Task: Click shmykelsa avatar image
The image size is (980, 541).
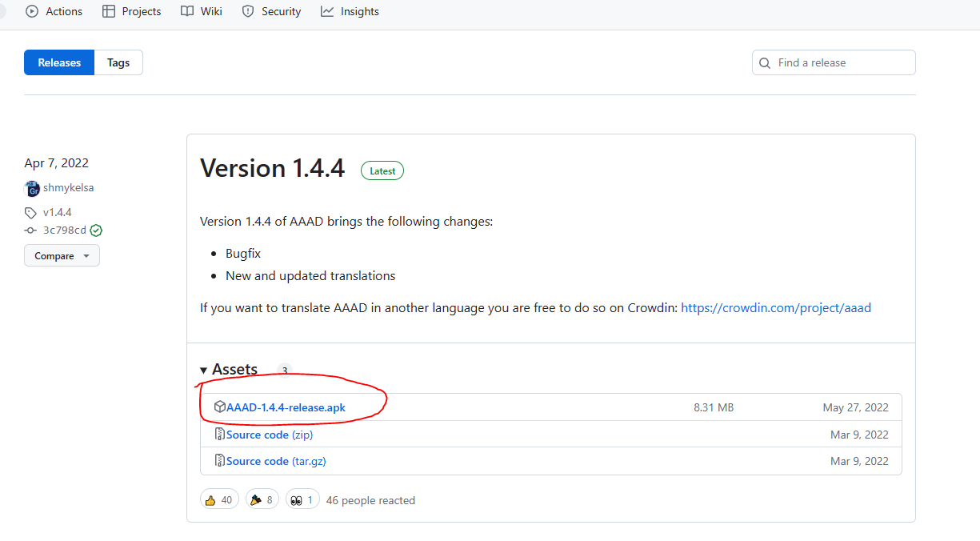Action: 32,189
